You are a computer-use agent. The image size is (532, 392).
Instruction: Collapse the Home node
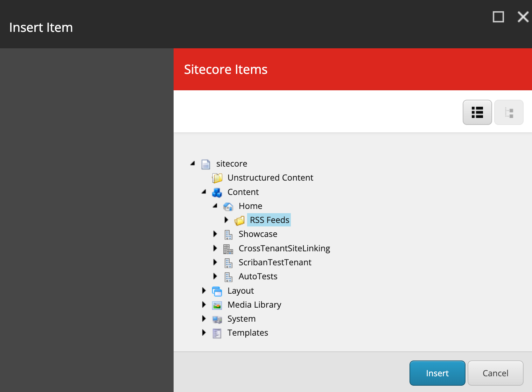tap(215, 206)
